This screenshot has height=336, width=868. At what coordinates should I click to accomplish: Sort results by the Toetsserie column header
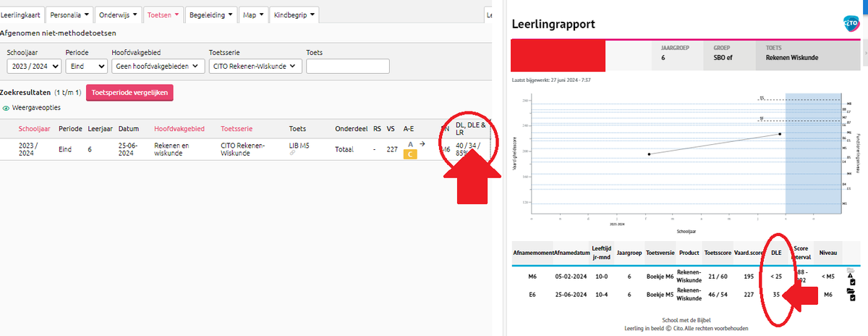(x=237, y=128)
